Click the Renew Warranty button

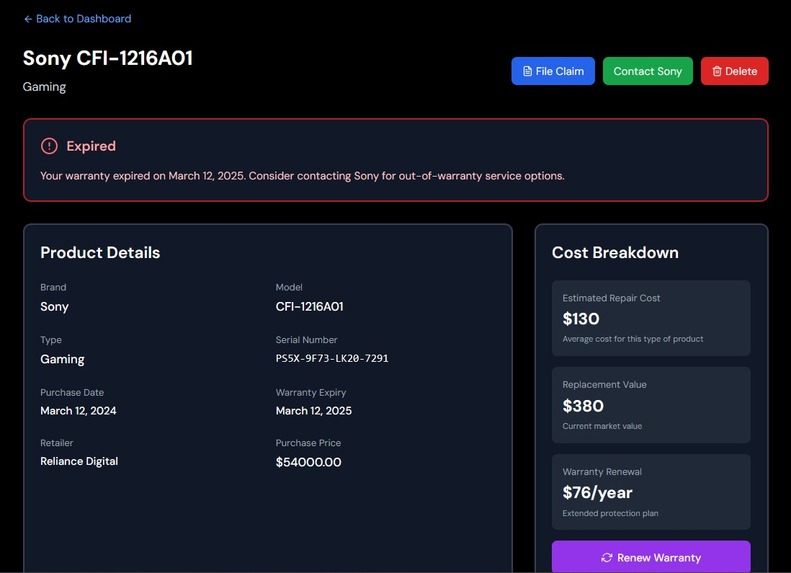[x=651, y=557]
